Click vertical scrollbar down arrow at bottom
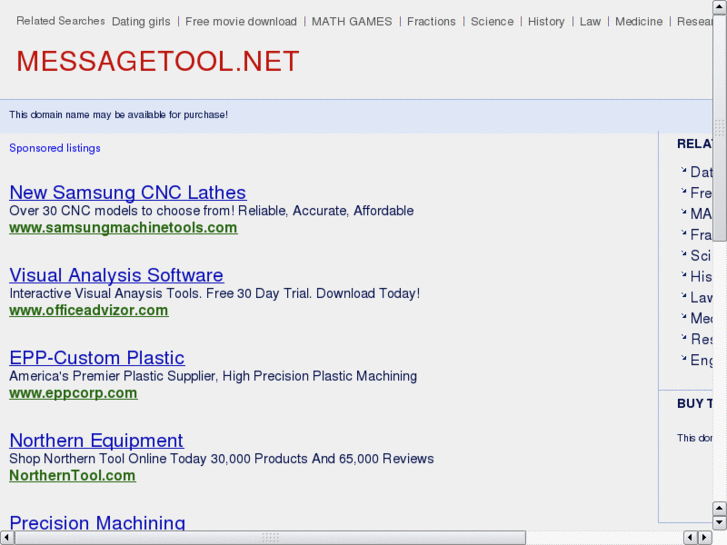Screen dimensions: 727x545 point(719,523)
